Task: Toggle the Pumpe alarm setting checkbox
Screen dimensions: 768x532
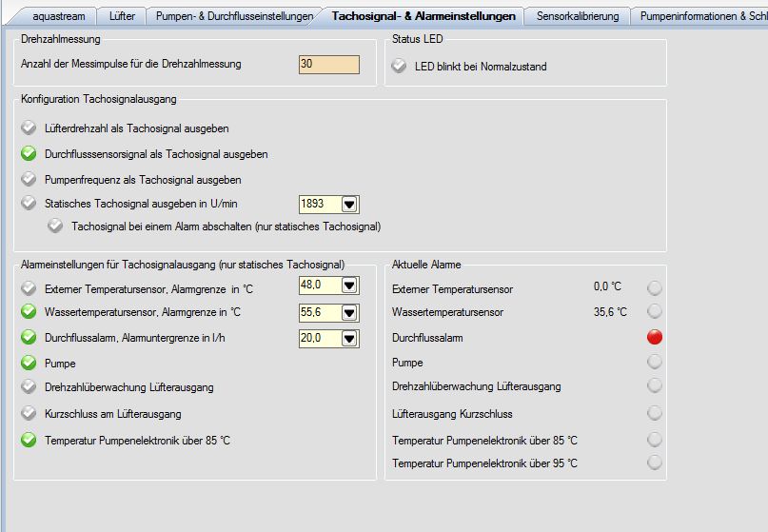Action: coord(29,363)
